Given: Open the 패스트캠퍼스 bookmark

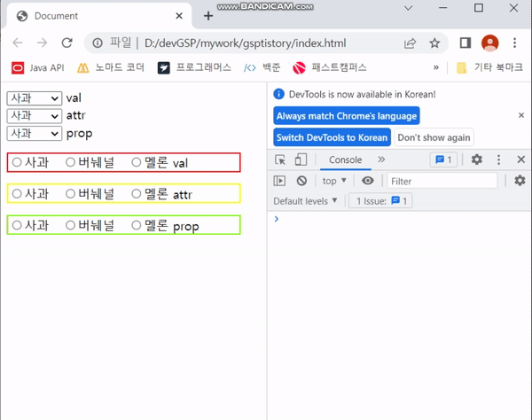Looking at the screenshot, I should [x=330, y=68].
